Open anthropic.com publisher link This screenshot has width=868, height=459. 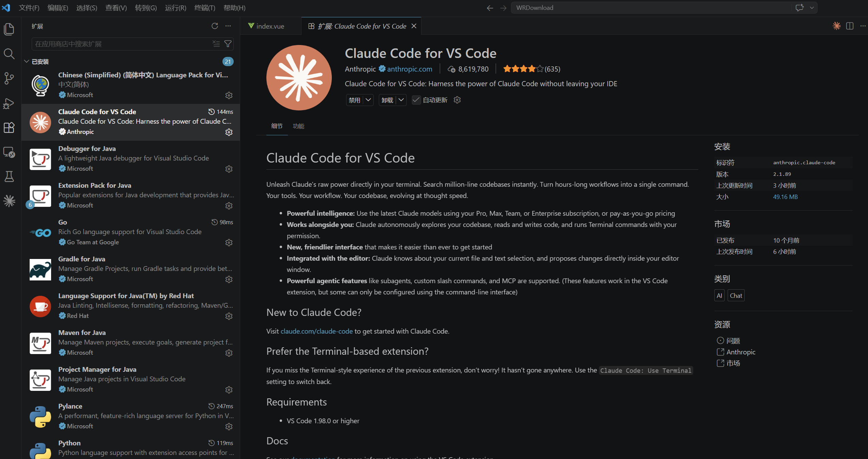[409, 69]
